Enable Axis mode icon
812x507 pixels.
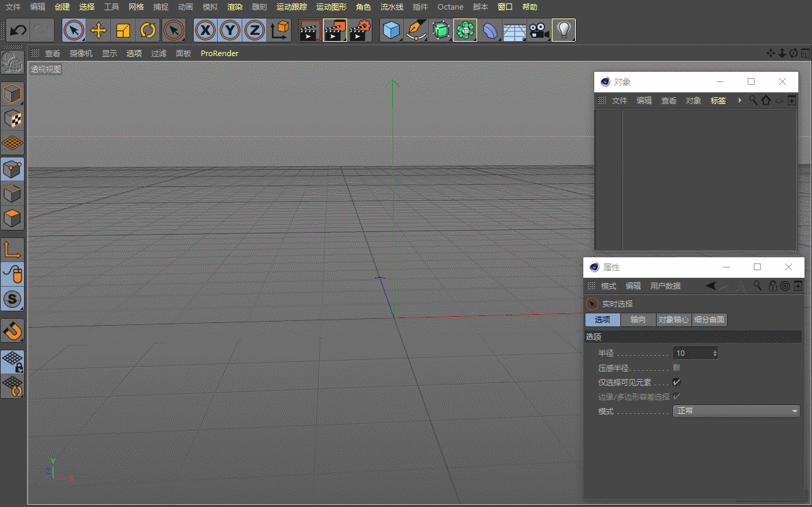tap(12, 249)
